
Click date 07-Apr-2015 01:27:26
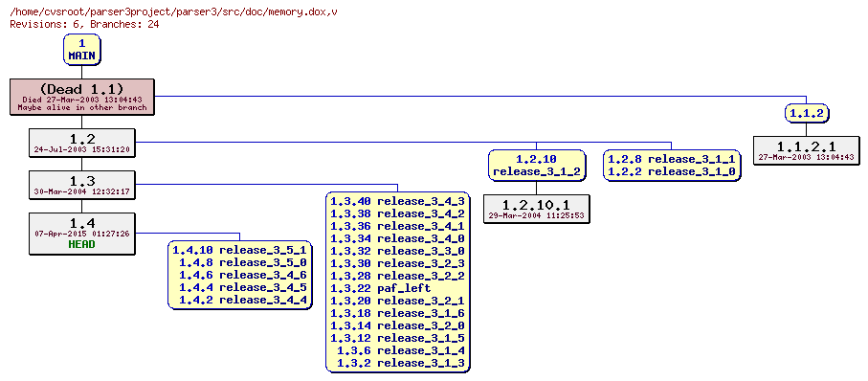(x=82, y=234)
